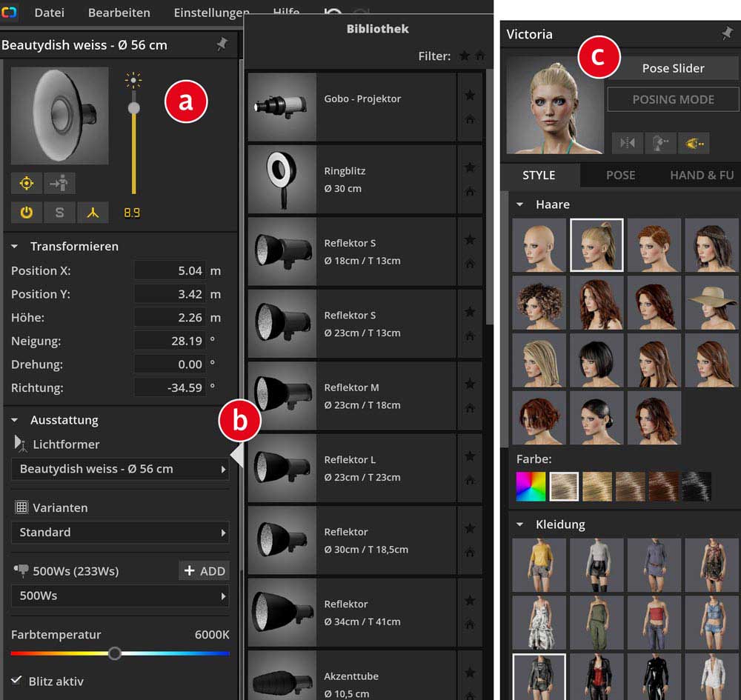The image size is (741, 700).
Task: Choose the curly dark hair thumbnail
Action: (x=539, y=303)
